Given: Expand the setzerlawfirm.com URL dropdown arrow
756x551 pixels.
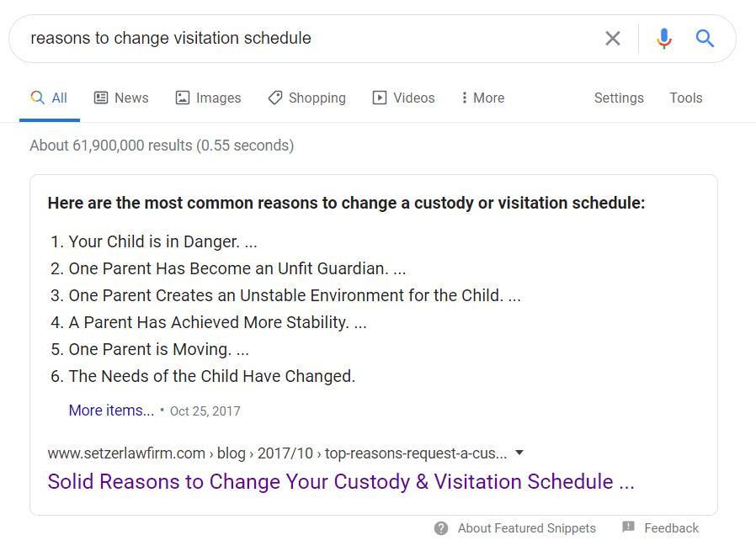Looking at the screenshot, I should 519,453.
